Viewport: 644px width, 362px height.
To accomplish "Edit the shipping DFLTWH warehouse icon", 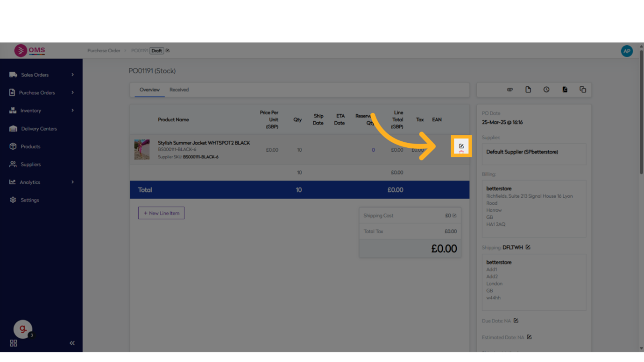I will tap(528, 247).
